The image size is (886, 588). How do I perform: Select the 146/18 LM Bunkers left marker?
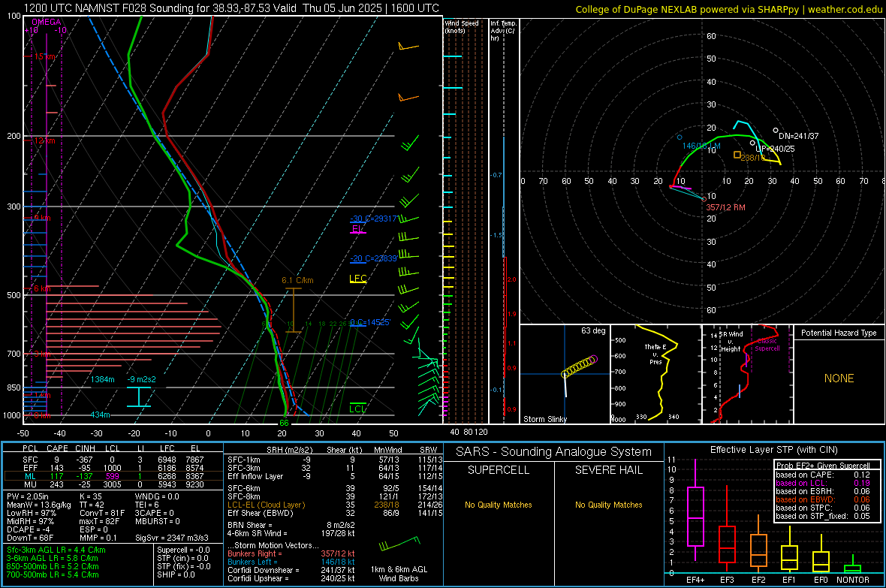click(x=680, y=137)
